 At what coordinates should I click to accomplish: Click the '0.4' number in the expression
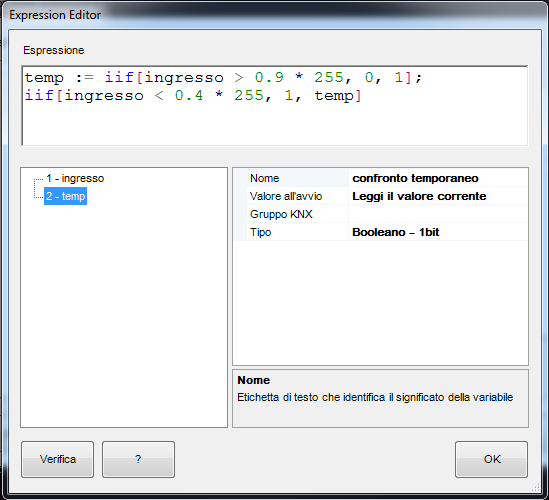coord(189,95)
